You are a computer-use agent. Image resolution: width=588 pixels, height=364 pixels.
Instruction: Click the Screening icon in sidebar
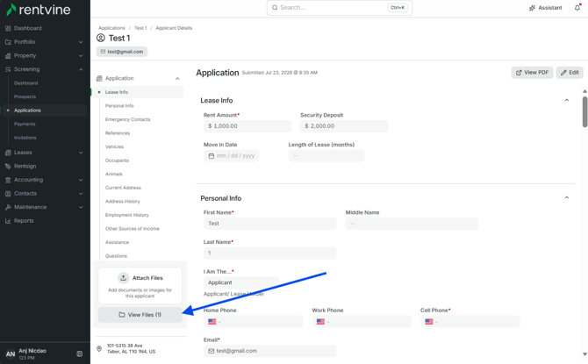[x=8, y=69]
